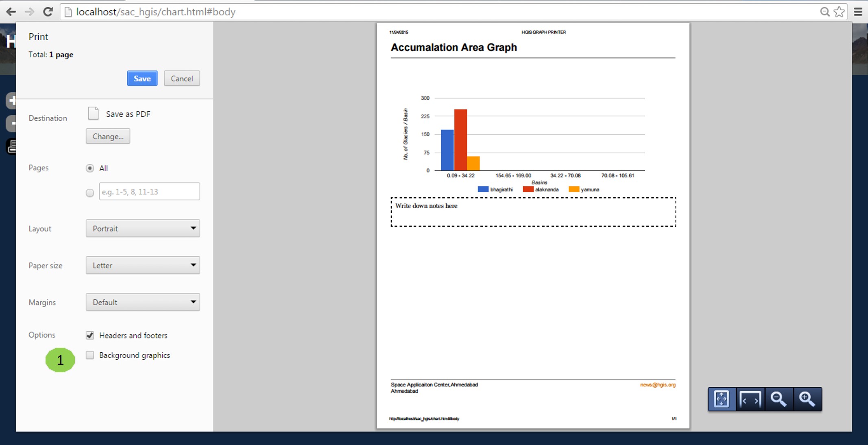The image size is (868, 445).
Task: Click the printer icon on the page sidebar
Action: 12,146
